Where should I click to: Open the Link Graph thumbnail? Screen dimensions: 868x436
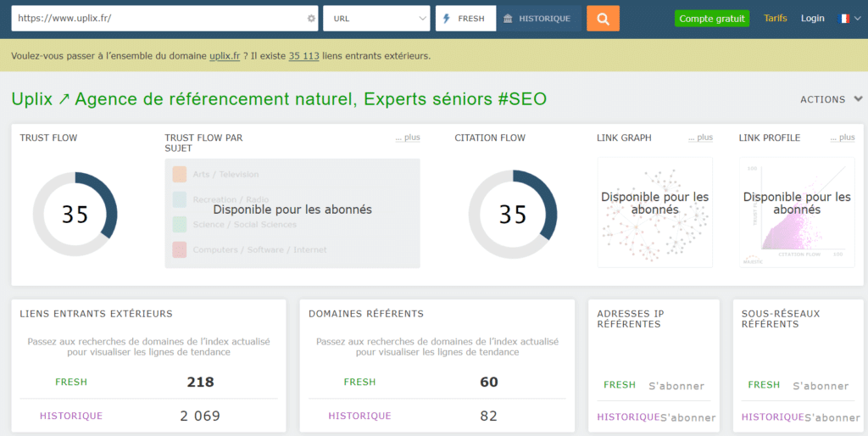655,213
